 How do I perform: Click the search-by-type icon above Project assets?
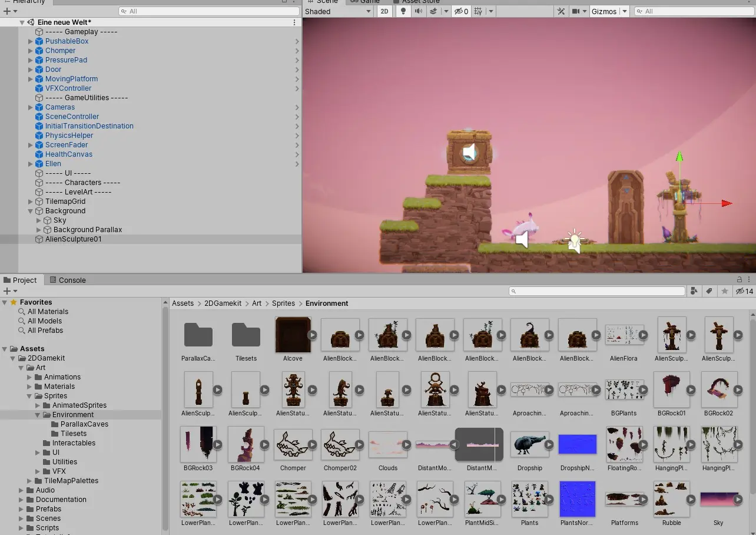click(x=694, y=290)
